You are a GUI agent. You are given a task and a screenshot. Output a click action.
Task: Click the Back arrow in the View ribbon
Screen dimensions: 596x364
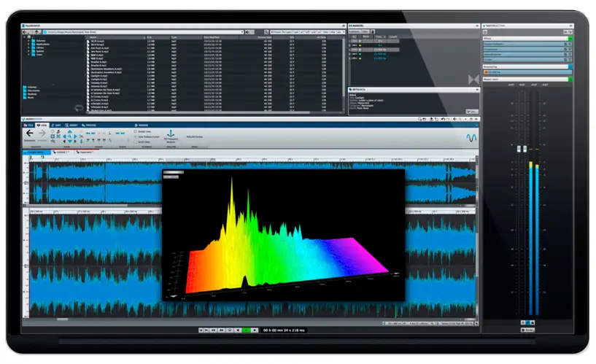pyautogui.click(x=30, y=133)
